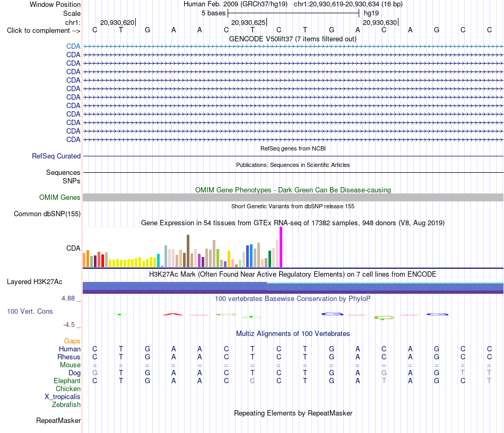Click the Zebrafish alignment row label
The image size is (504, 433).
pyautogui.click(x=66, y=405)
